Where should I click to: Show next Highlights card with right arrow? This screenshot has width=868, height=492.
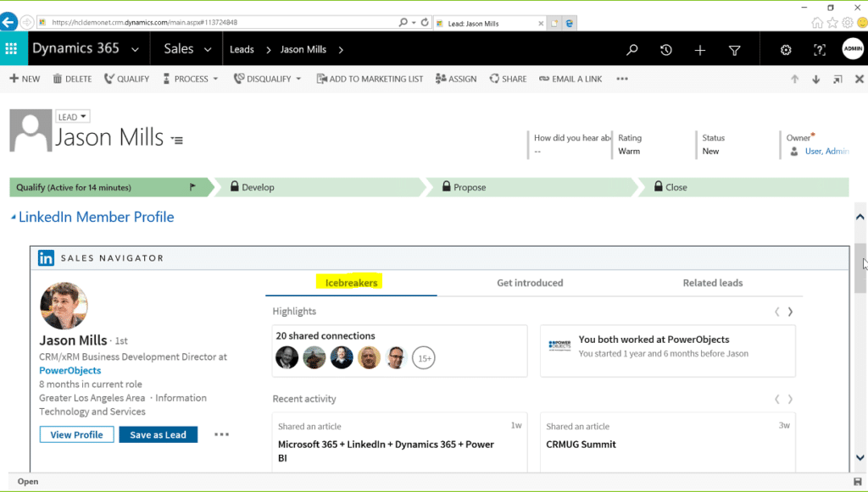790,312
